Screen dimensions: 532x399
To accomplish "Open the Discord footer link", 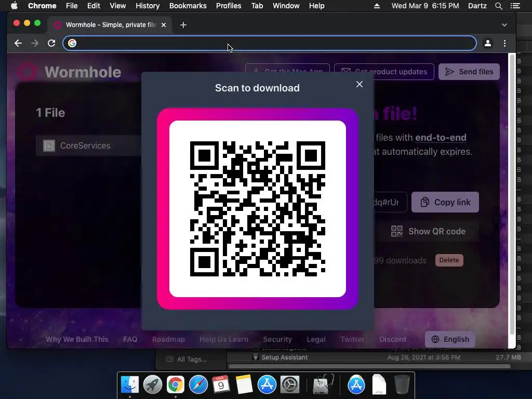I will click(393, 339).
